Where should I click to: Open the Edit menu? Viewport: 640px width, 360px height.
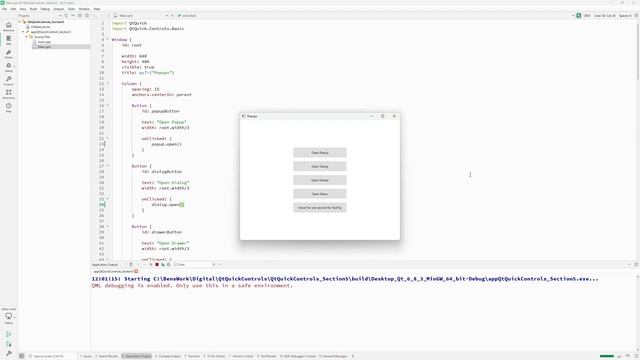tap(13, 9)
